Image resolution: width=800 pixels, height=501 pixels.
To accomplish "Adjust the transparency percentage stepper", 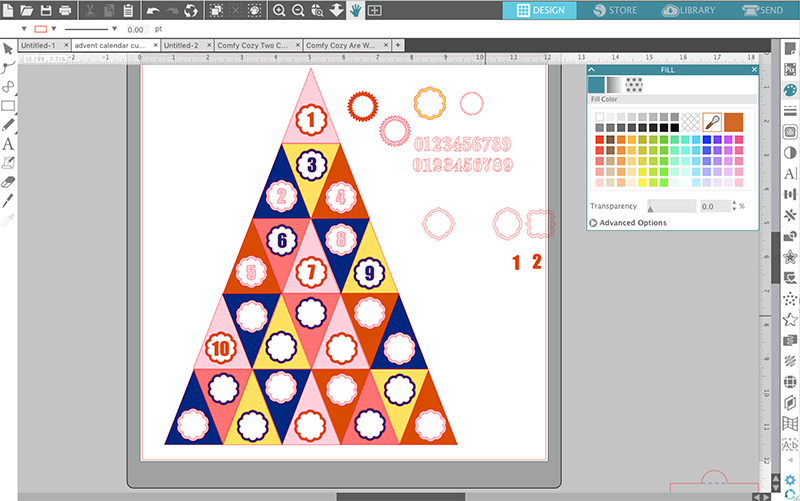I will pos(734,206).
